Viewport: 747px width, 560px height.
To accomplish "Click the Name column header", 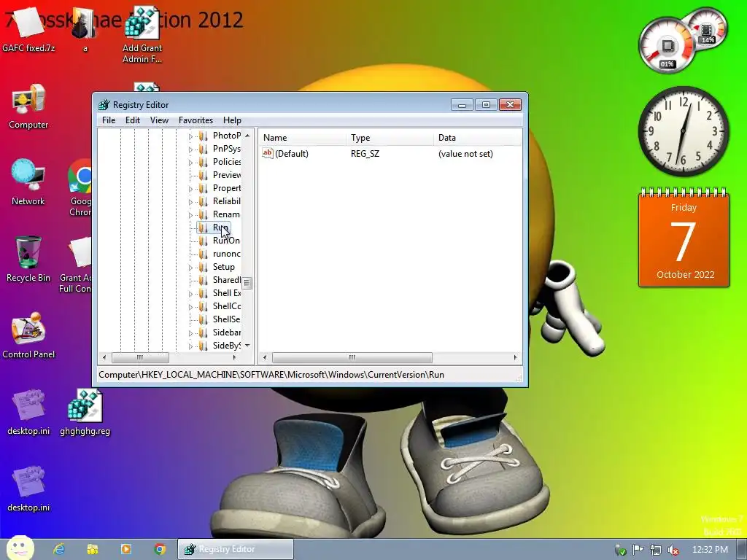I will click(x=303, y=138).
